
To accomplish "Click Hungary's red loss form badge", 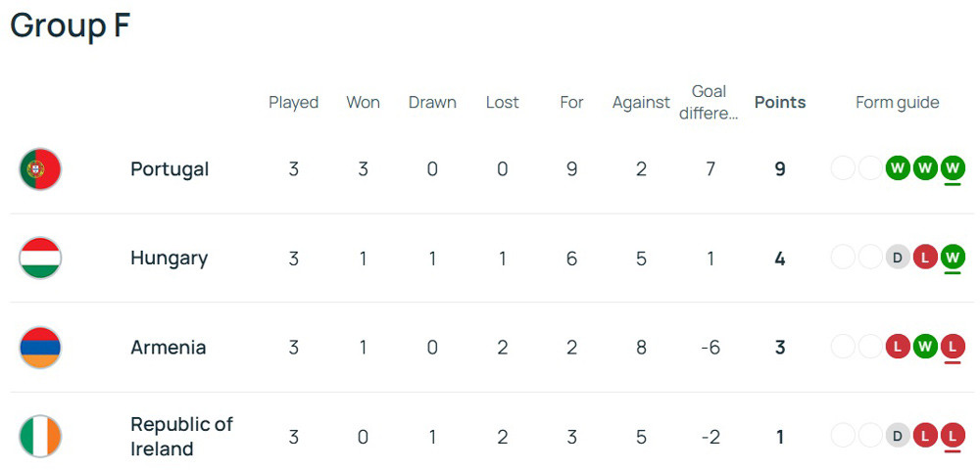I will (x=925, y=258).
